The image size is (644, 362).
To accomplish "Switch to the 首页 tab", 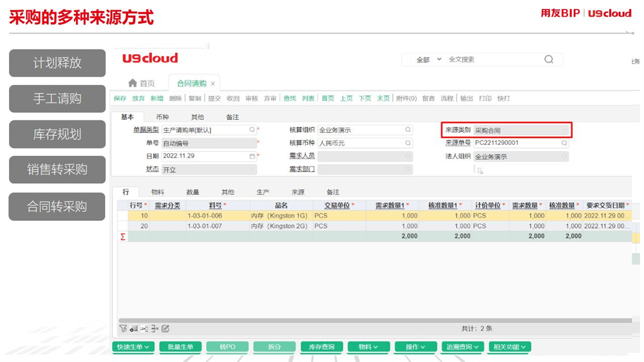I will click(x=142, y=83).
